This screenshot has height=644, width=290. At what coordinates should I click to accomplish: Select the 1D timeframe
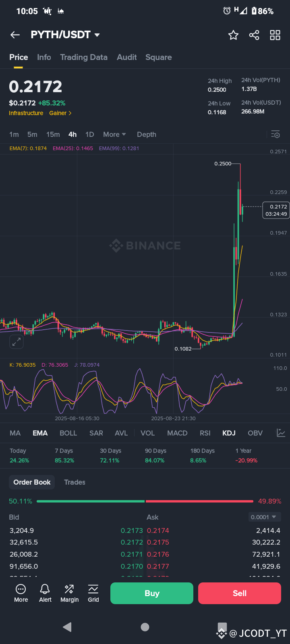click(x=89, y=134)
